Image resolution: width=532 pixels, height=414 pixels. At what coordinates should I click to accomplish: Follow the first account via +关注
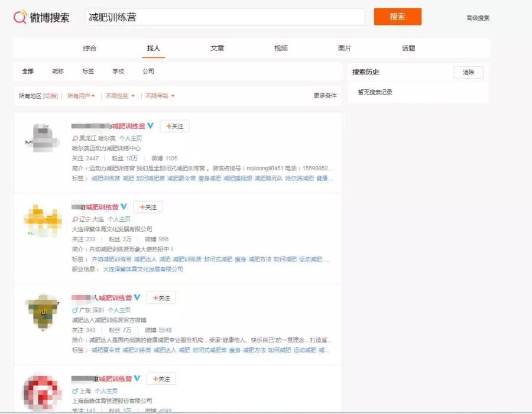pyautogui.click(x=174, y=126)
